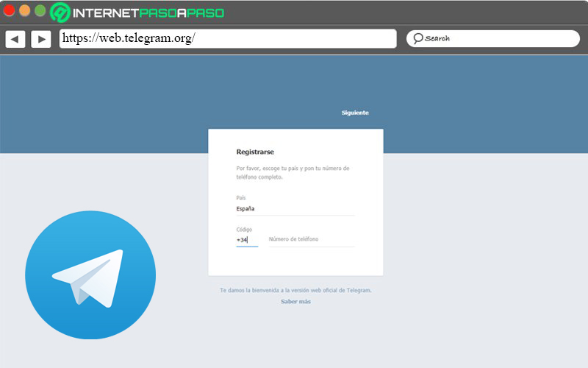Open the Saber más link

pos(296,302)
